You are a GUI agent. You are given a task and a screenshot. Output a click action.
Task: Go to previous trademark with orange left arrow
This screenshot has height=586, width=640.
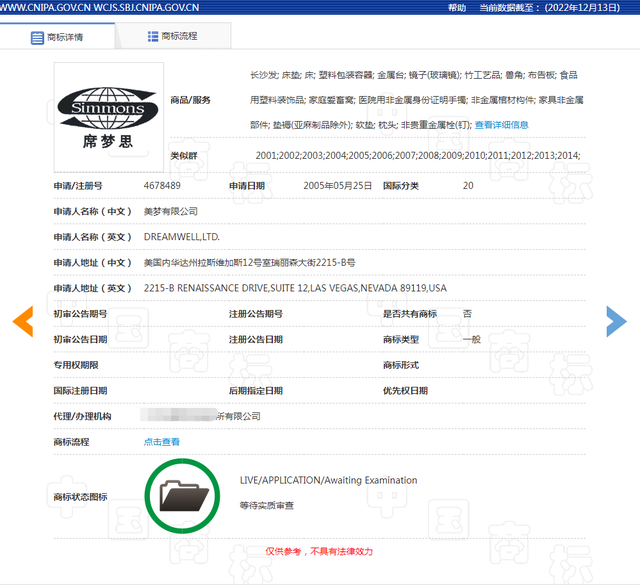[x=22, y=320]
